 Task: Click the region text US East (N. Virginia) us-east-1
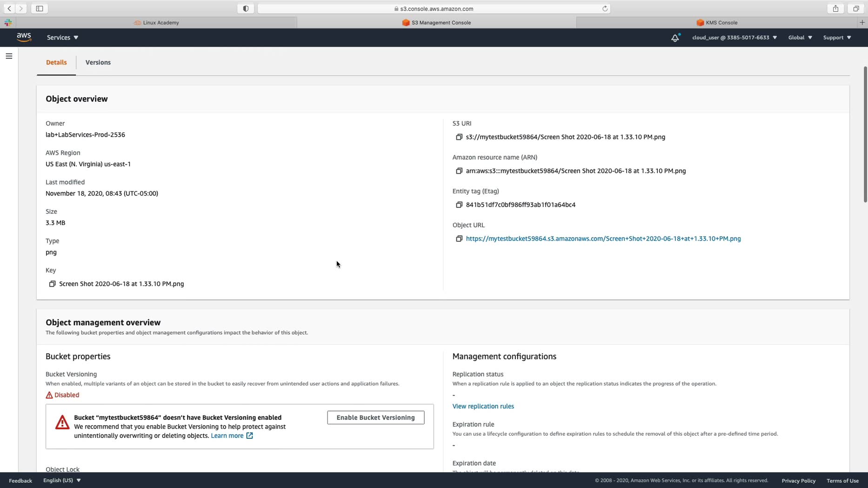[88, 164]
